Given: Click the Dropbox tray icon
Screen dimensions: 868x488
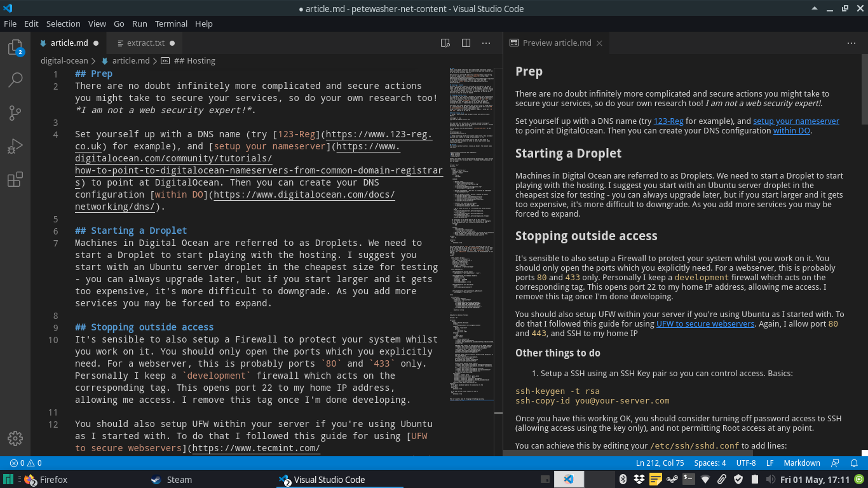Looking at the screenshot, I should (x=639, y=480).
